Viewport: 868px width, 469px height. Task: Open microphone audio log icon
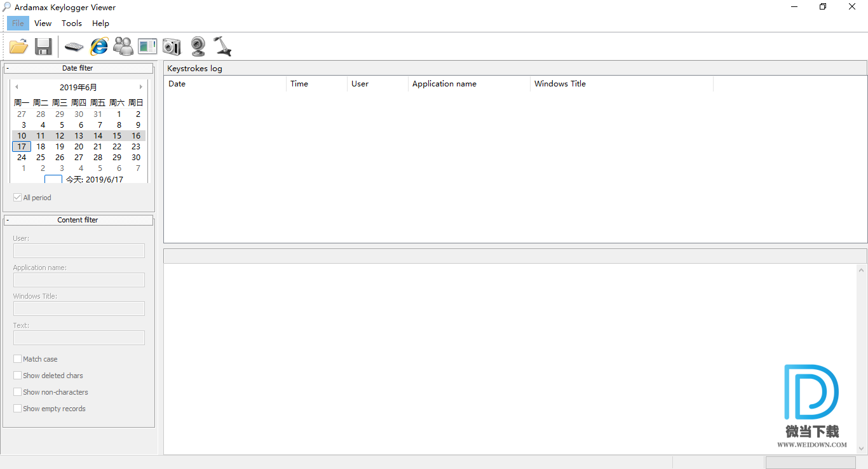[222, 46]
